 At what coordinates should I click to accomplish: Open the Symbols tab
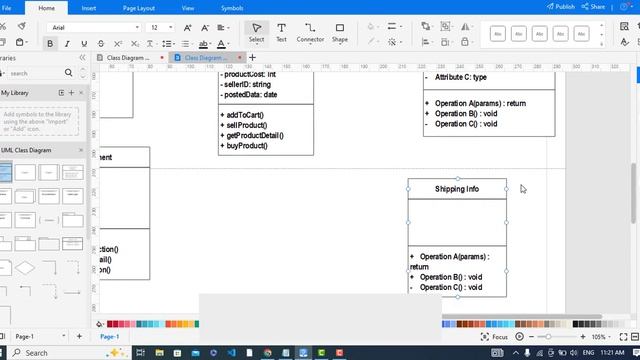pyautogui.click(x=232, y=8)
